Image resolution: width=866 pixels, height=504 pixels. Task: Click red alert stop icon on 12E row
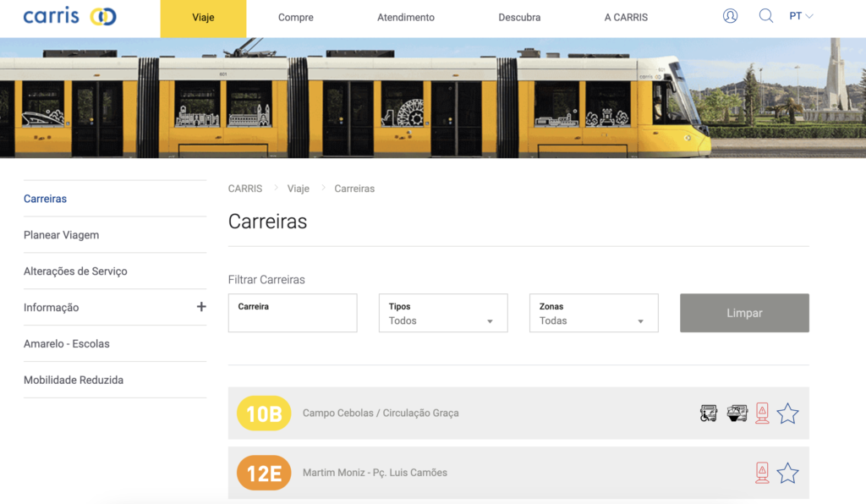click(762, 473)
